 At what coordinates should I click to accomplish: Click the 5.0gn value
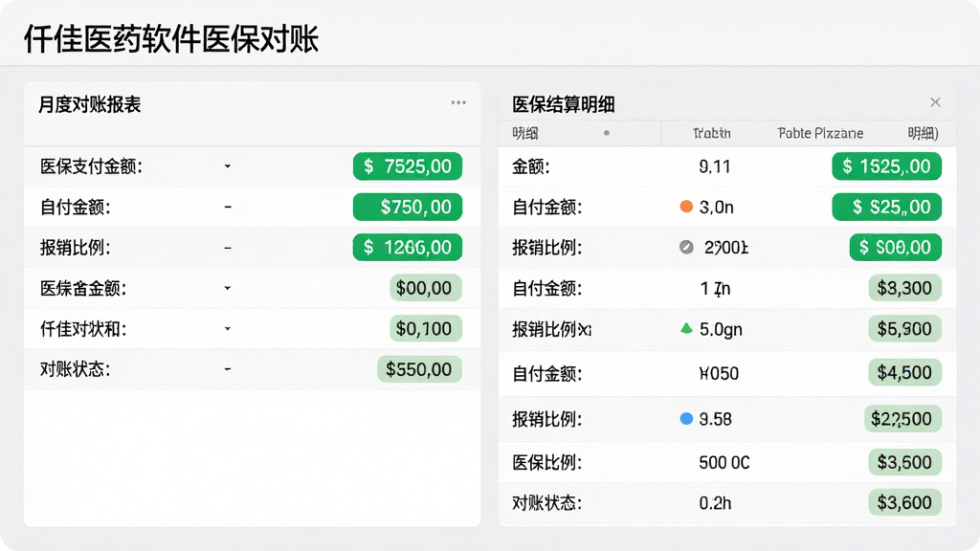coord(721,329)
